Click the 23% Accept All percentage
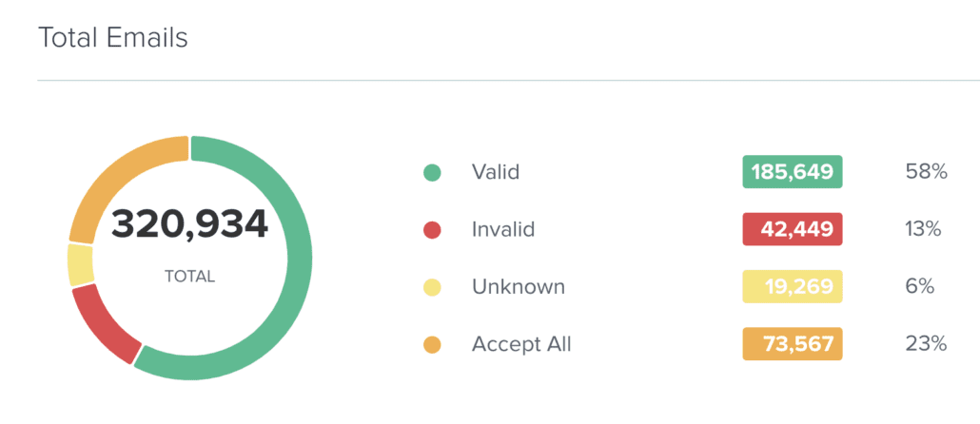 [927, 344]
